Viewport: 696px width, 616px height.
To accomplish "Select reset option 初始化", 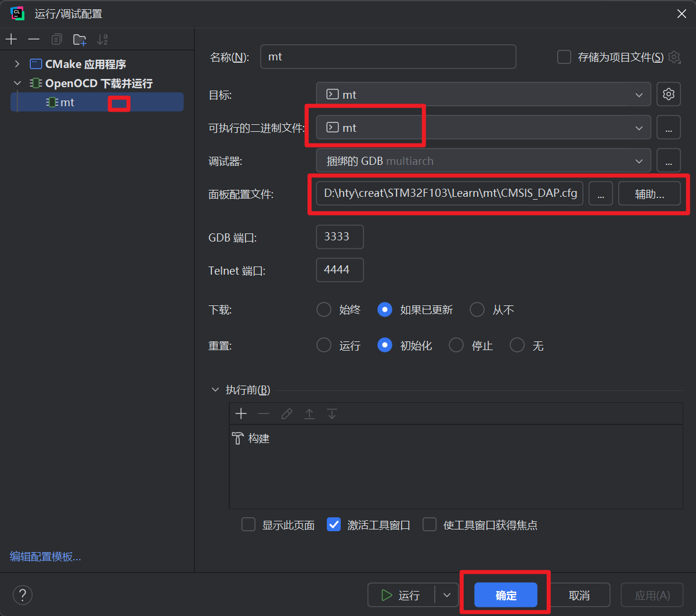I will pos(384,345).
